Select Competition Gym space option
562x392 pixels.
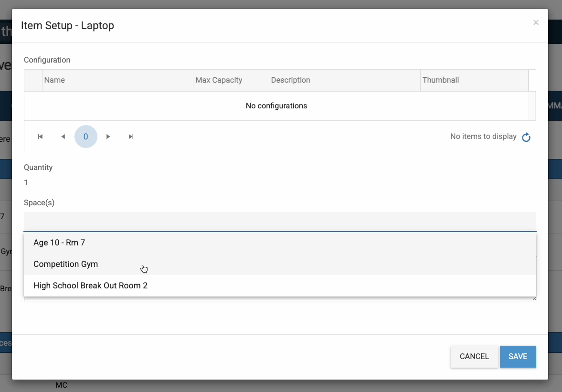[x=65, y=264]
